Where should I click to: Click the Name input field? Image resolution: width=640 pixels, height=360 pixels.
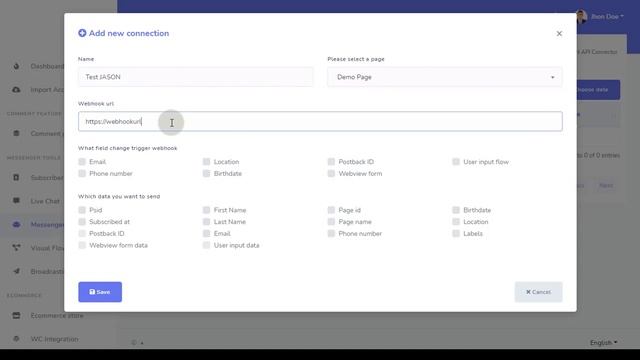[x=196, y=77]
